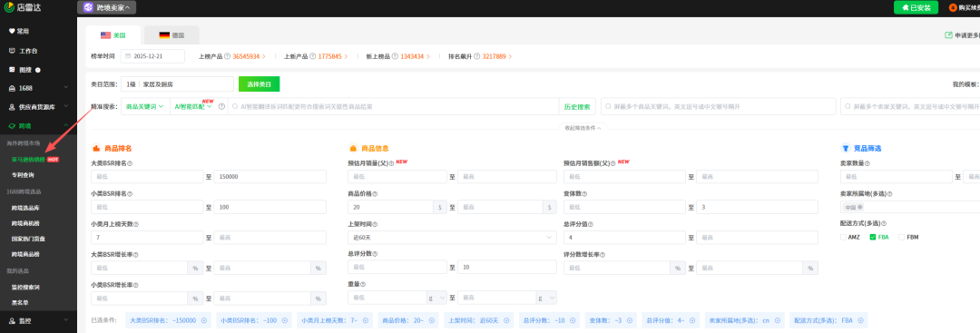The height and width of the screenshot is (333, 980).
Task: Click the green 已安装 button
Action: pos(916,7)
